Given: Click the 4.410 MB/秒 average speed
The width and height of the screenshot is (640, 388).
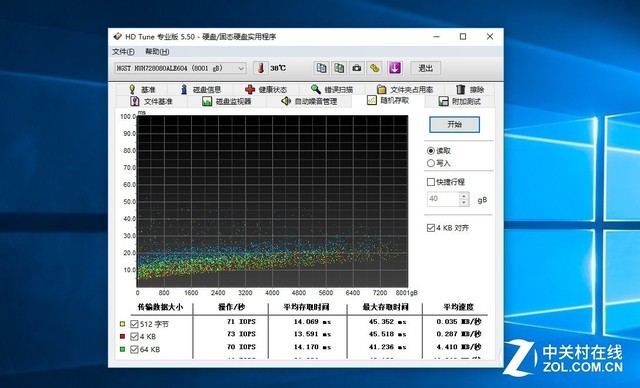Looking at the screenshot, I should tap(459, 347).
